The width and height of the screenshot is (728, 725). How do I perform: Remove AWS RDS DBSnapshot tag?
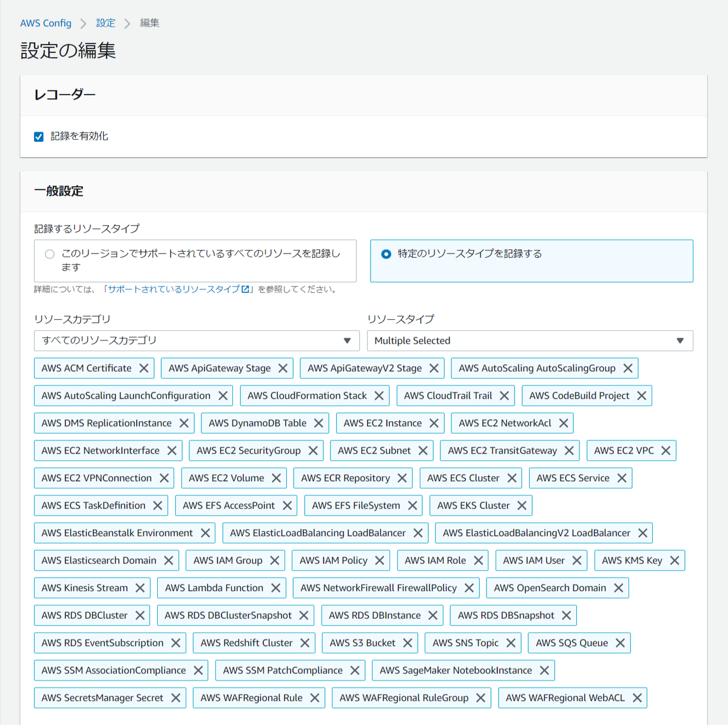566,615
